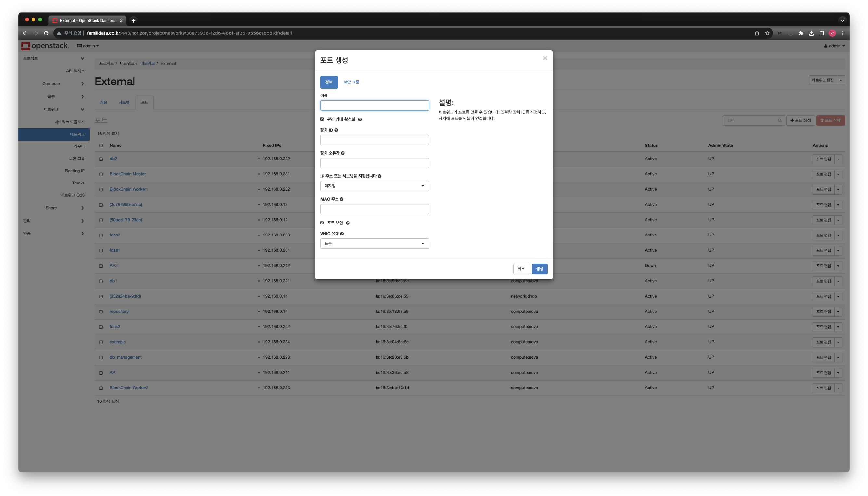The image size is (868, 496).
Task: Select checkbox for db2 port row
Action: click(101, 159)
